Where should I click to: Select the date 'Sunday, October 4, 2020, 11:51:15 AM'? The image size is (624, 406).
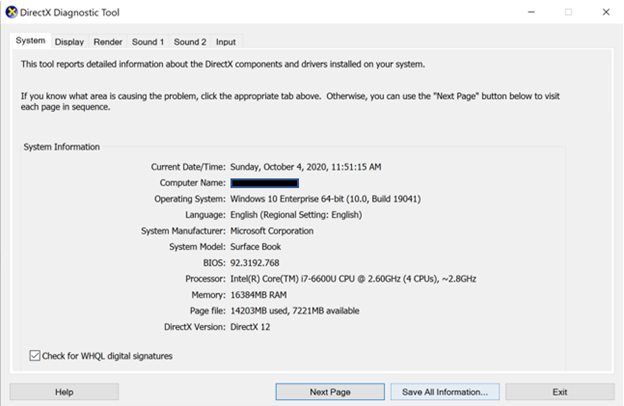(x=306, y=167)
